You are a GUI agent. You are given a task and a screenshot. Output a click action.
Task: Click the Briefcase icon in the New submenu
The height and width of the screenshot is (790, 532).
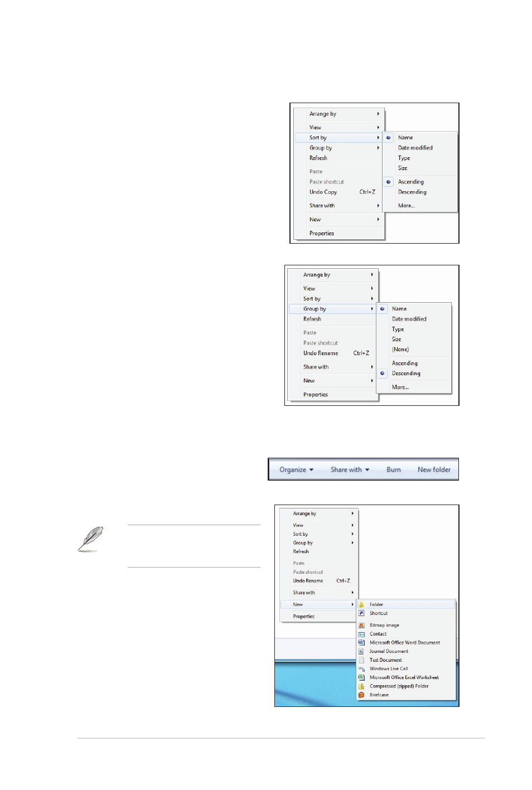click(x=361, y=695)
